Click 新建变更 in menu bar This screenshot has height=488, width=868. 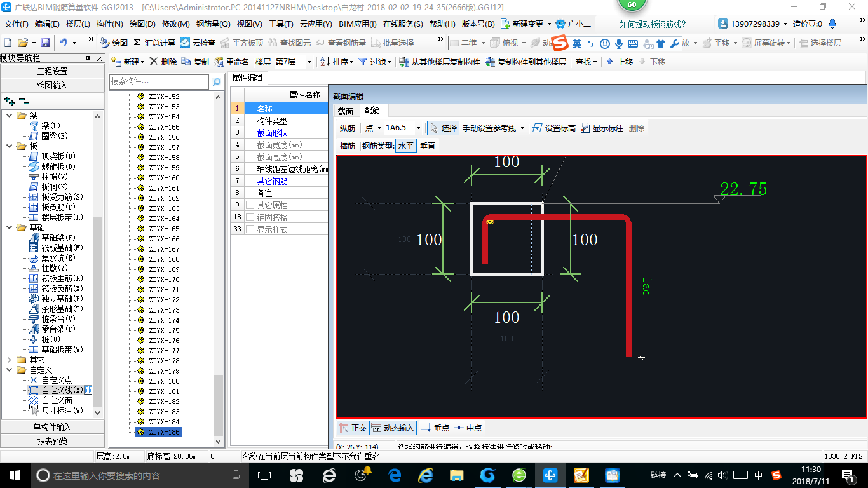pyautogui.click(x=526, y=24)
